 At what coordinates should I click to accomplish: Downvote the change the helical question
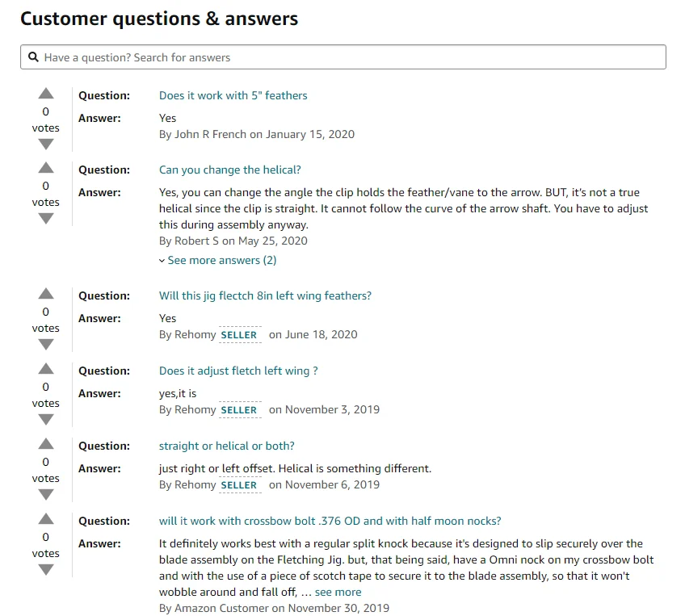point(46,219)
